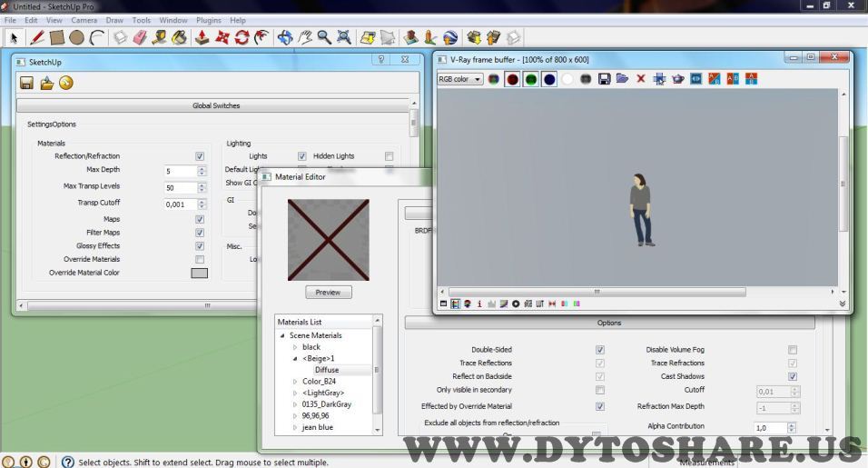This screenshot has width=868, height=468.
Task: Enable Only visible in secondary
Action: [600, 391]
